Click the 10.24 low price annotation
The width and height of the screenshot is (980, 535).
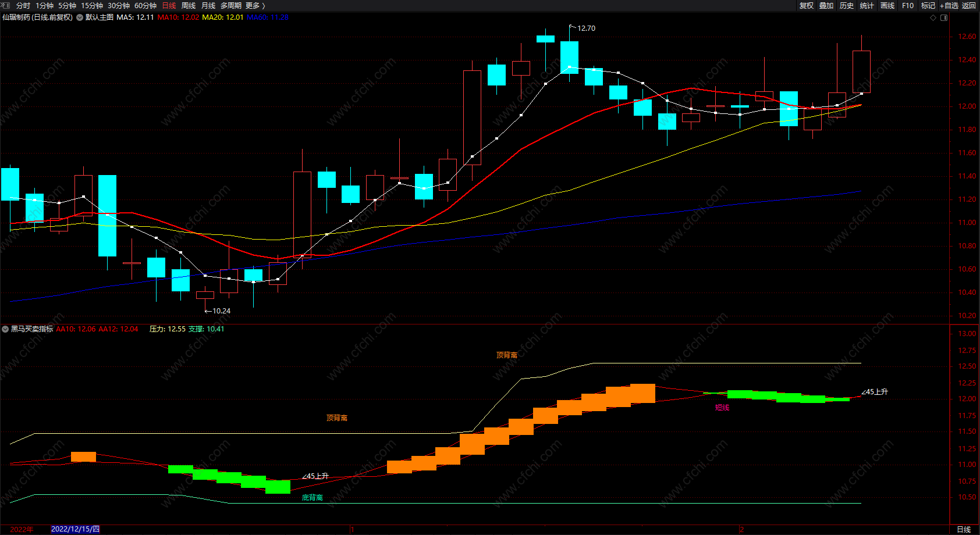(221, 311)
